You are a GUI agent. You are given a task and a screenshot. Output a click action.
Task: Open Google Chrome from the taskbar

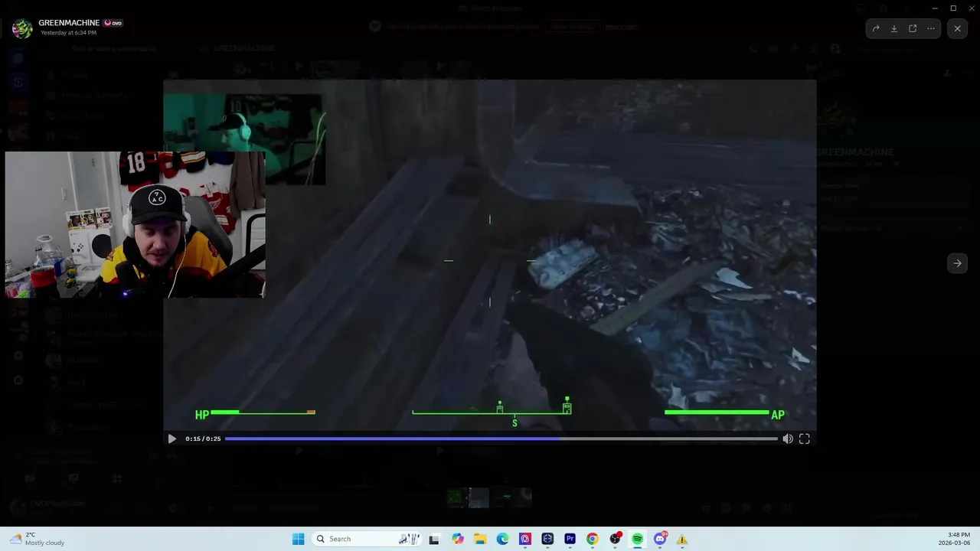pos(592,539)
